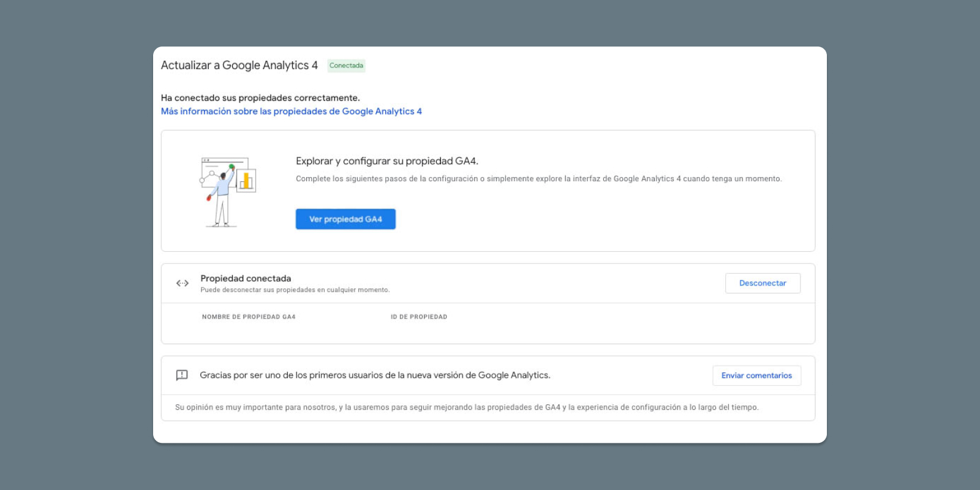Viewport: 980px width, 490px height.
Task: Open the Más información sobre las propiedades link
Action: [291, 111]
